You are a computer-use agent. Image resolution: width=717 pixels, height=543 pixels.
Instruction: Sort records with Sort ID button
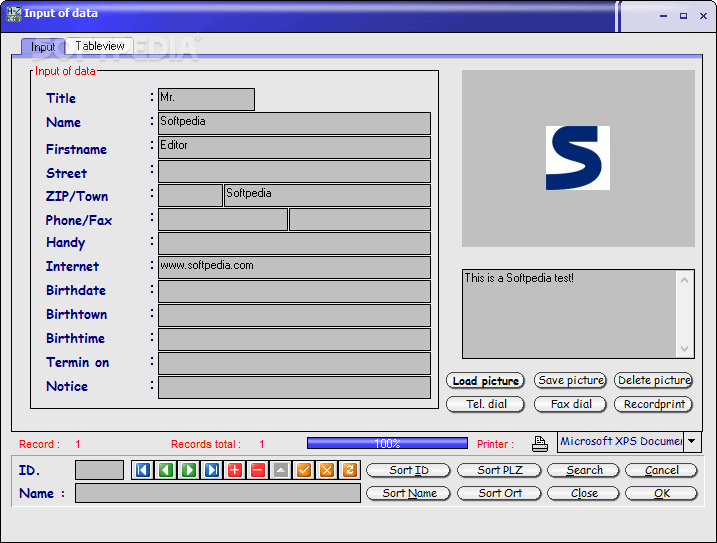pyautogui.click(x=408, y=470)
